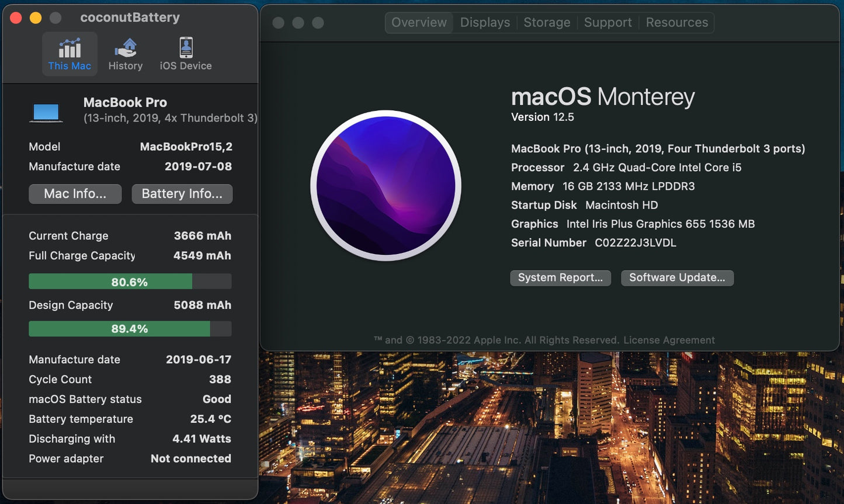The width and height of the screenshot is (844, 504).
Task: Click the Version 12.5 text
Action: point(543,117)
